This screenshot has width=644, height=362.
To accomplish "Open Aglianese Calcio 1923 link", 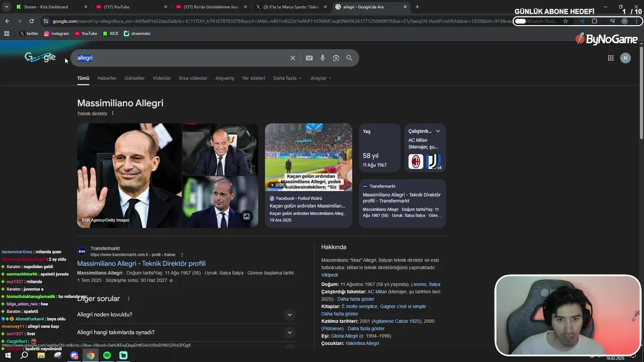I will 396,321.
